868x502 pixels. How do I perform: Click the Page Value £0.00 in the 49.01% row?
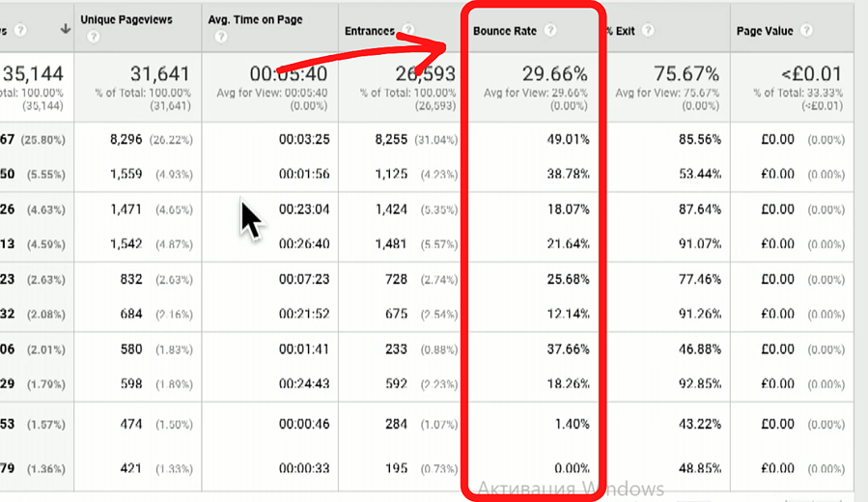tap(778, 139)
